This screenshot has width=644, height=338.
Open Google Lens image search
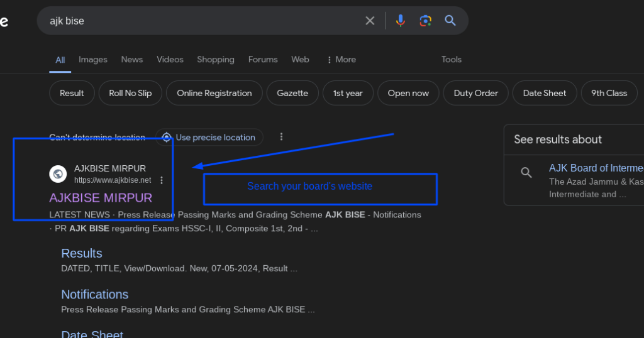coord(426,21)
